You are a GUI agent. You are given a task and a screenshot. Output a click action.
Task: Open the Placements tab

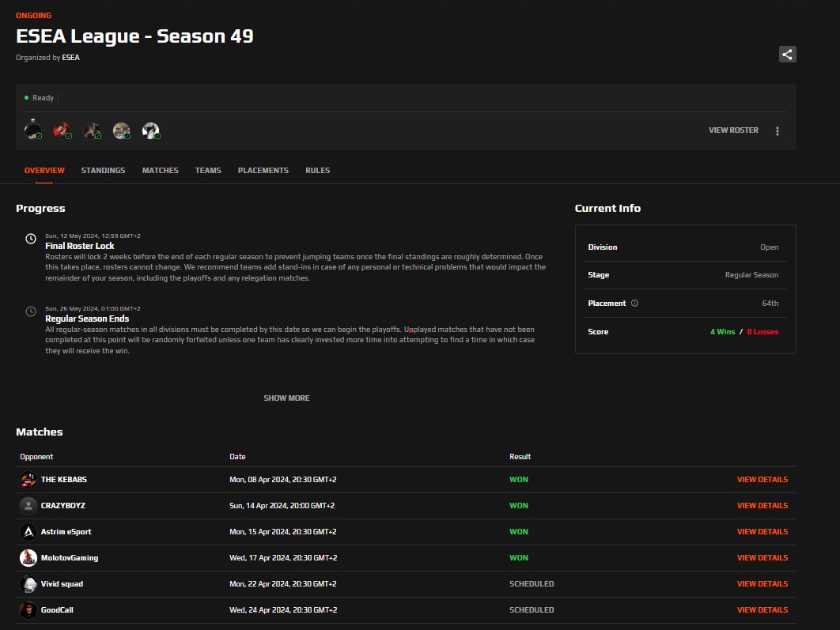point(263,170)
